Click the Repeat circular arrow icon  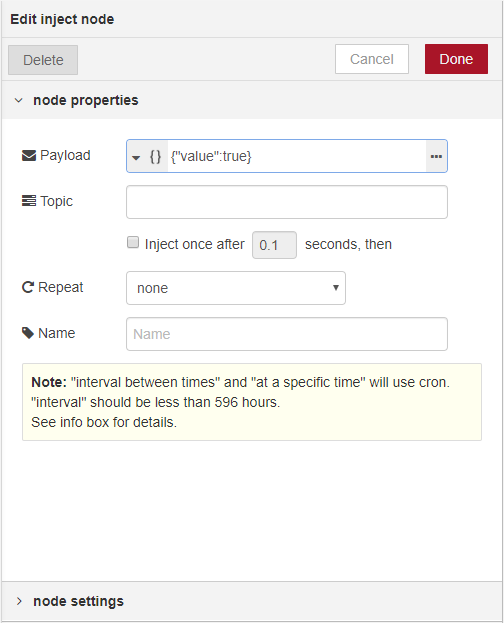click(x=27, y=287)
